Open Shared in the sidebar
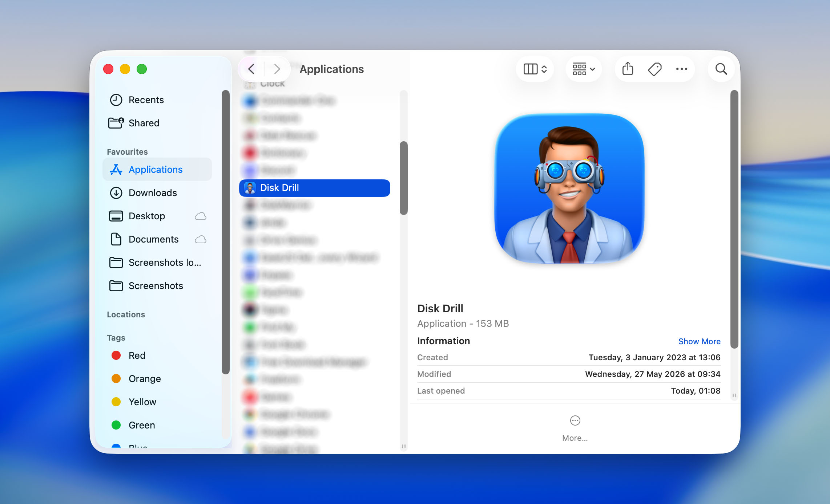Image resolution: width=830 pixels, height=504 pixels. 157,123
